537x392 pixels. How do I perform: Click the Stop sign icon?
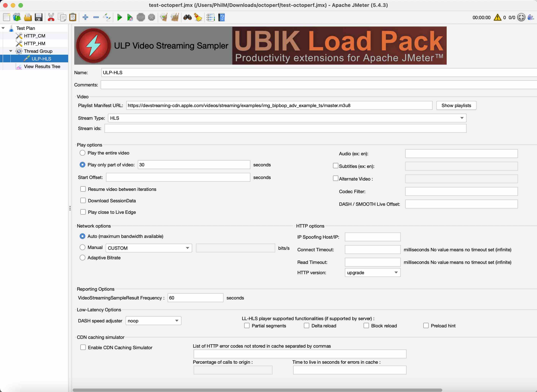point(141,17)
